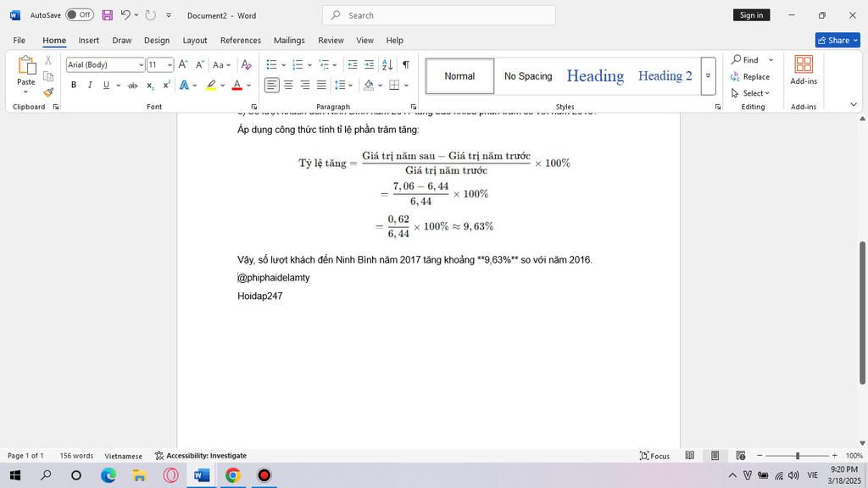Open the Add-ins button
The image size is (868, 488).
click(804, 69)
